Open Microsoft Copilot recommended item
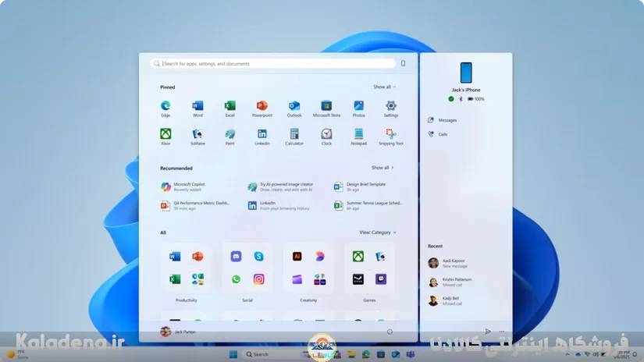The image size is (644, 362). (x=183, y=186)
